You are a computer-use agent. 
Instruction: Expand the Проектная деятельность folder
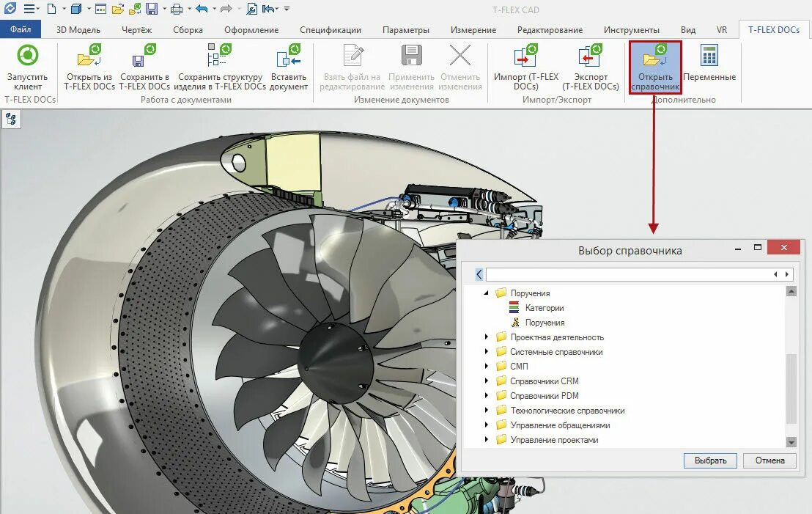[x=487, y=337]
